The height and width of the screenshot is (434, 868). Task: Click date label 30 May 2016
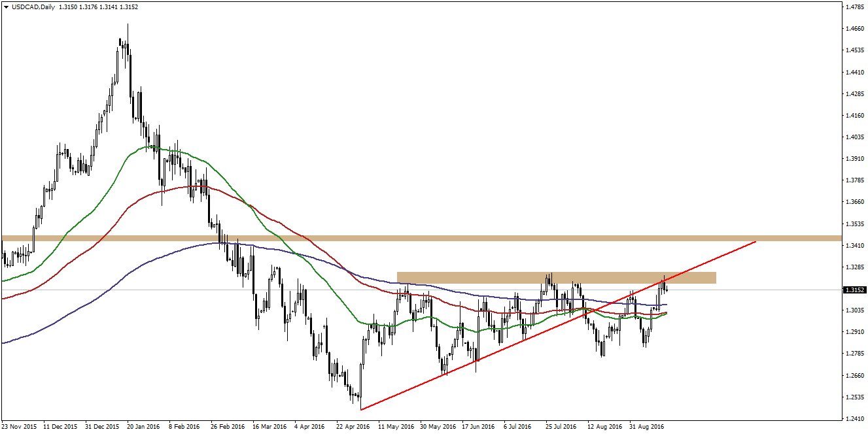438,427
